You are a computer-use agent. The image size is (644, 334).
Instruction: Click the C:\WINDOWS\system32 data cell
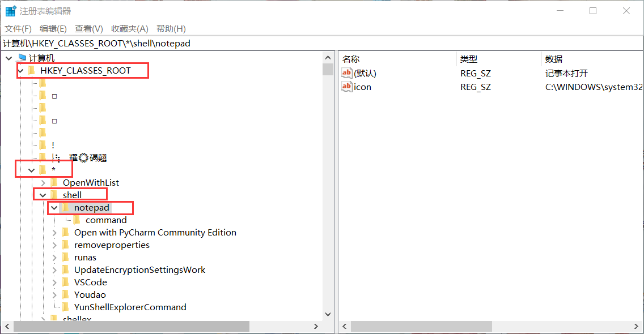pyautogui.click(x=594, y=87)
